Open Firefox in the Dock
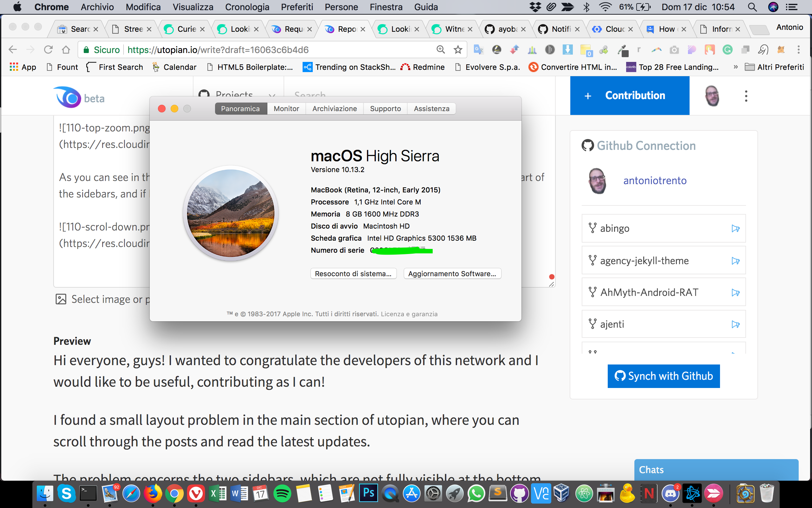Screen dimensions: 812x508 [153, 493]
